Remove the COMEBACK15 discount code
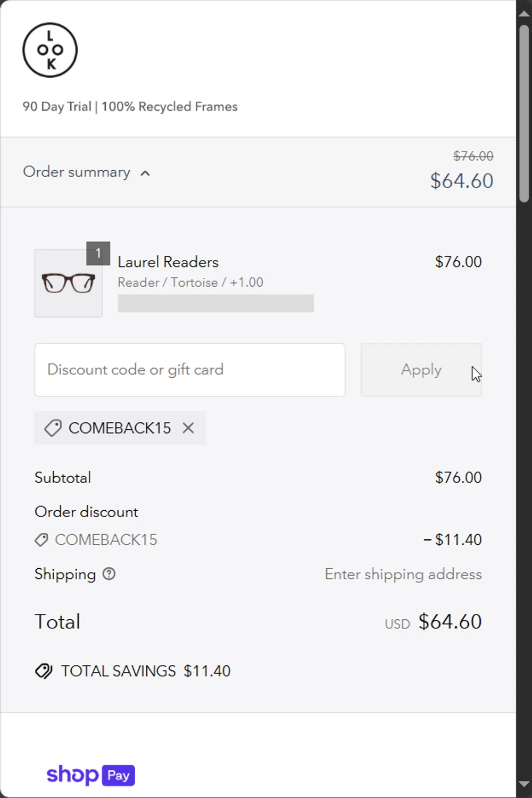This screenshot has width=532, height=798. coord(188,428)
